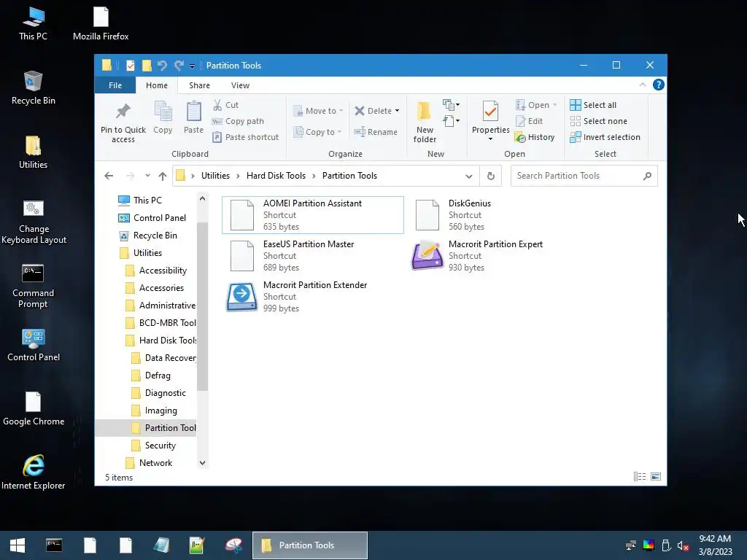Click Edit in the Open group
Viewport: 747px width, 560px height.
click(529, 121)
